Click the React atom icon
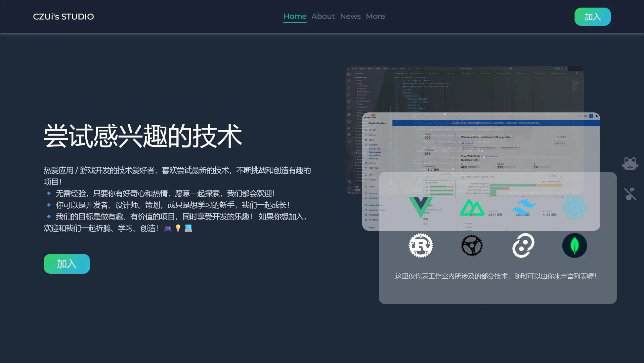Viewport: 644px width, 363px height. coord(575,207)
